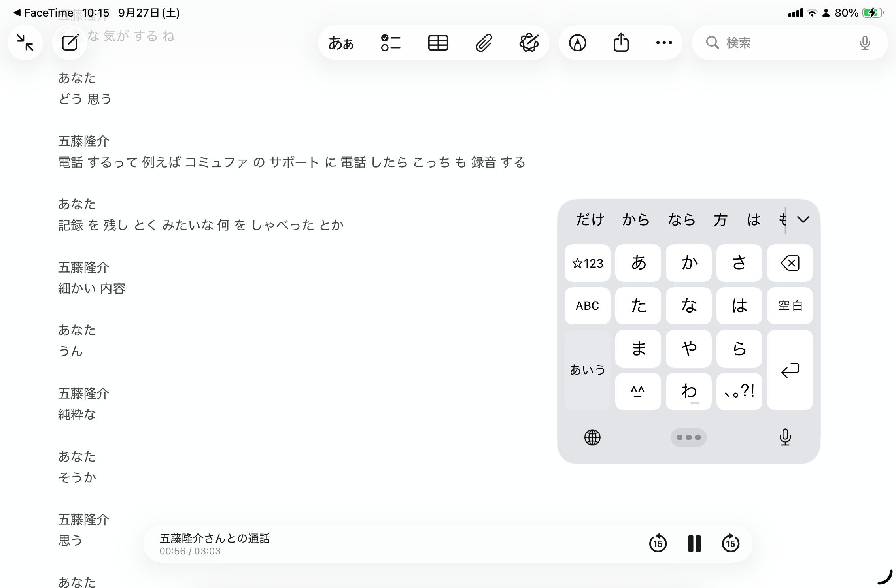Viewport: 896px width, 588px height.
Task: Open the Apple Intelligence writing tools icon
Action: (x=529, y=43)
